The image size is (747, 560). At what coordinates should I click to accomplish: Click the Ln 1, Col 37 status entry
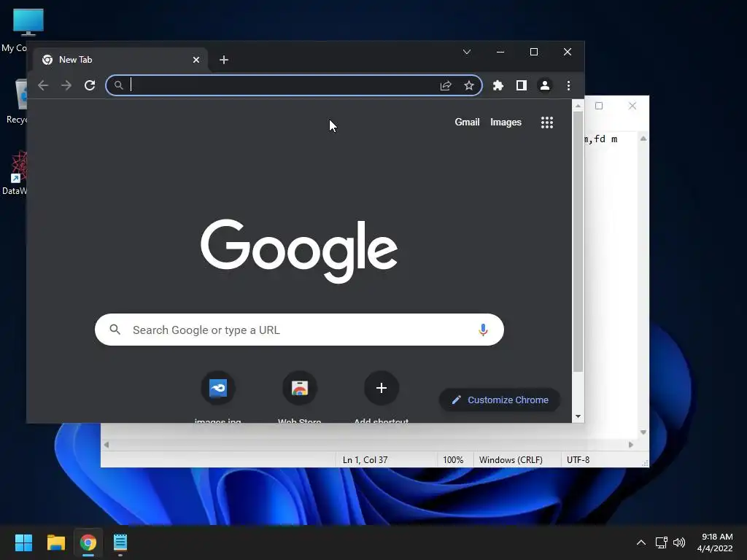(365, 460)
